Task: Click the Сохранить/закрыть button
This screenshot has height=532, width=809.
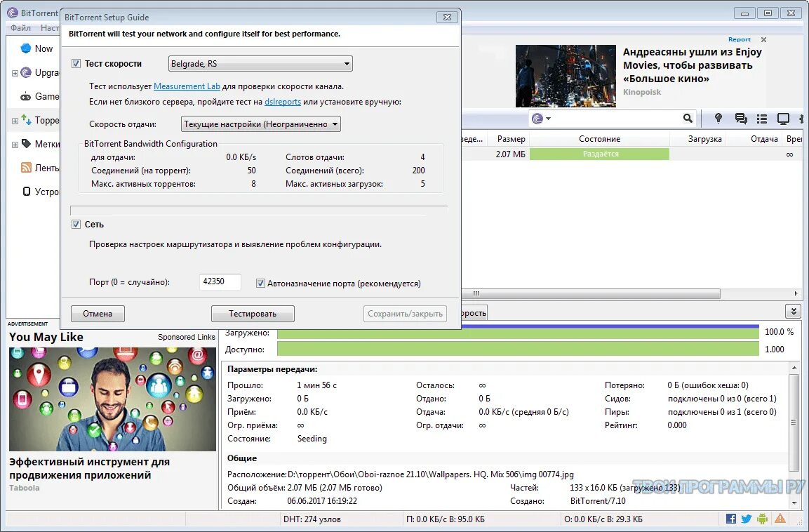Action: click(x=405, y=313)
